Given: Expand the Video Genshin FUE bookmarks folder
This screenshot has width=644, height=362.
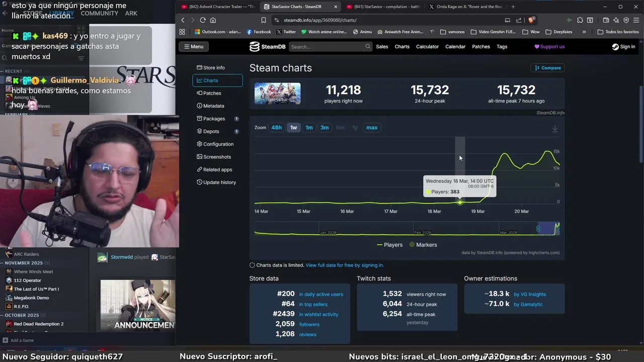Looking at the screenshot, I should 494,32.
